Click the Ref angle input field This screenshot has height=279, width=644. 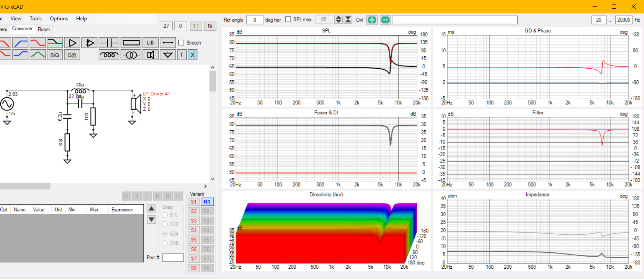tap(255, 20)
